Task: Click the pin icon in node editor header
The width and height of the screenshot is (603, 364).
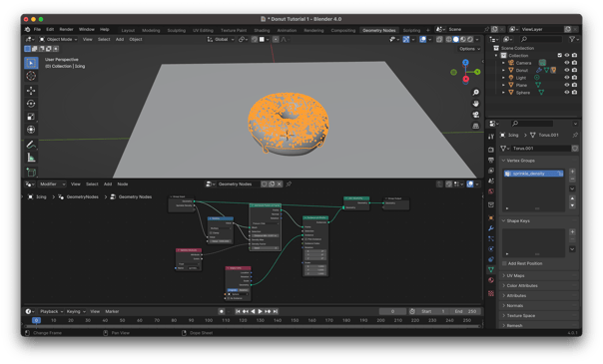Action: pos(289,184)
